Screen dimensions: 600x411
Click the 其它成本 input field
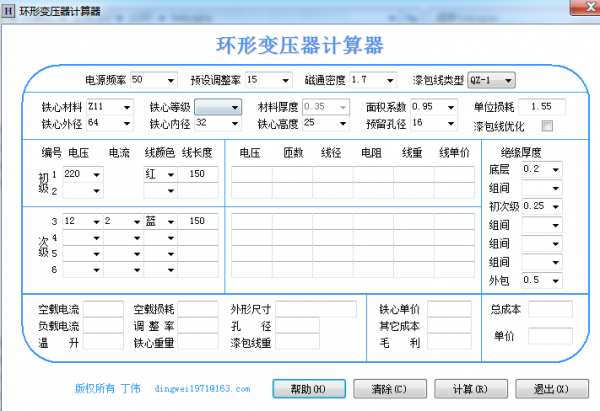[x=449, y=325]
